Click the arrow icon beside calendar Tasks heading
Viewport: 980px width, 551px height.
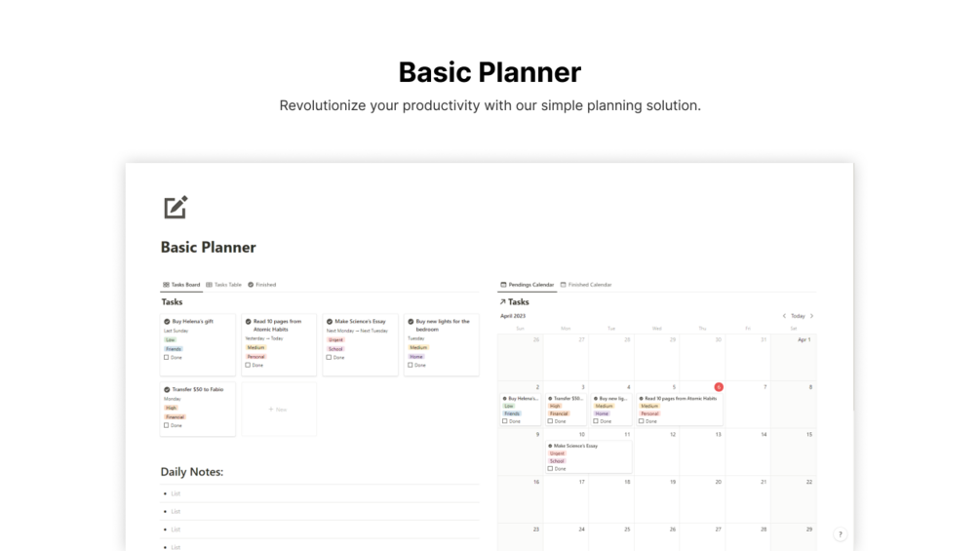click(x=503, y=302)
